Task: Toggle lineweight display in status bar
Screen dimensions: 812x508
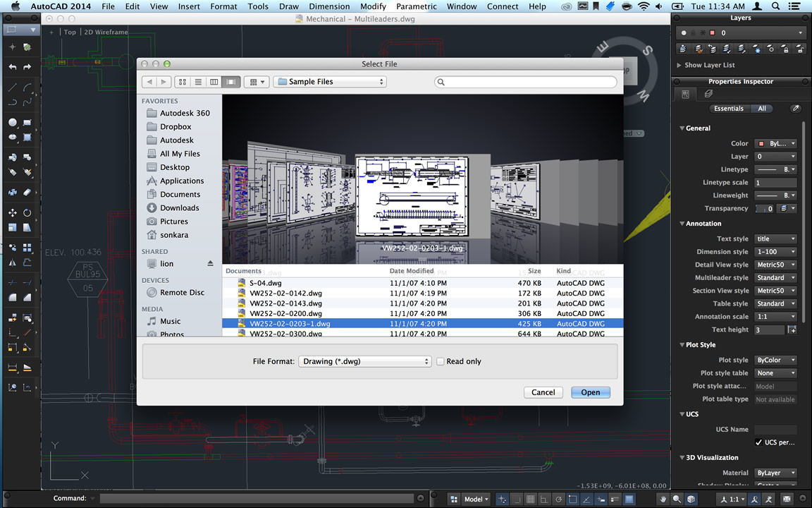Action: pos(615,500)
